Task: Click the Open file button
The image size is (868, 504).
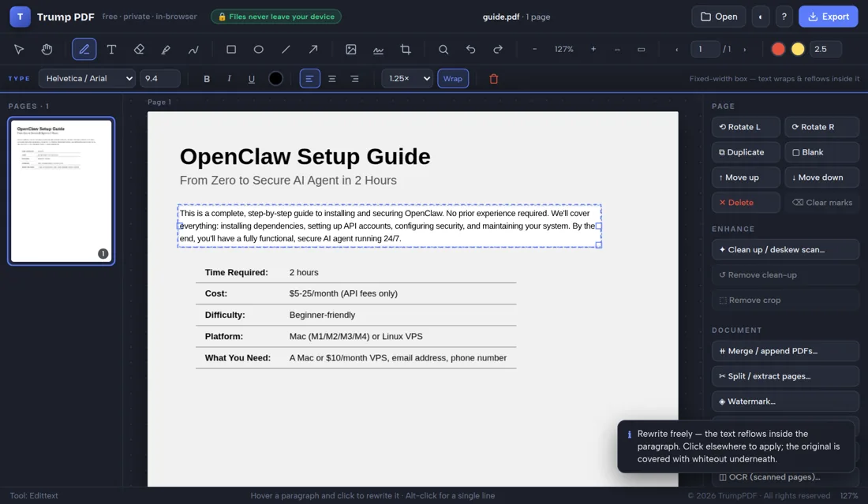Action: tap(719, 17)
